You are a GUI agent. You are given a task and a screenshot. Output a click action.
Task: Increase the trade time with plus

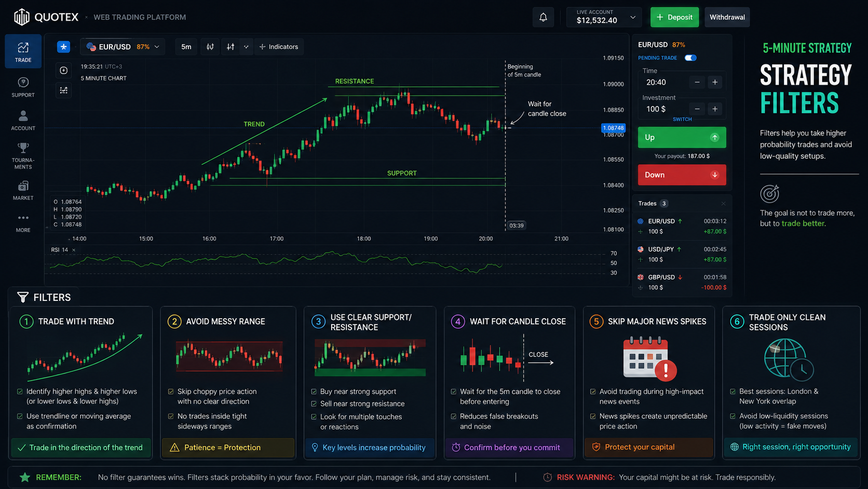pyautogui.click(x=715, y=82)
